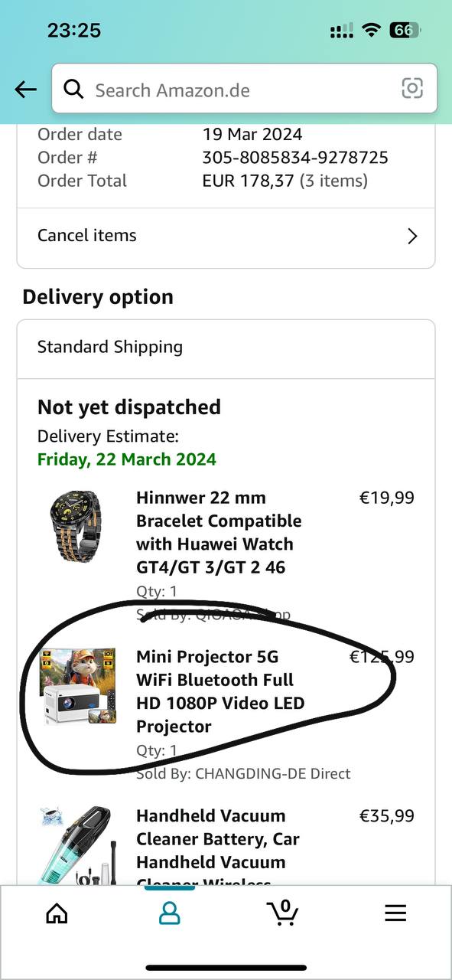Open Mini Projector 5G WiFi product title
Viewport: 452px width, 980px height.
pyautogui.click(x=220, y=691)
